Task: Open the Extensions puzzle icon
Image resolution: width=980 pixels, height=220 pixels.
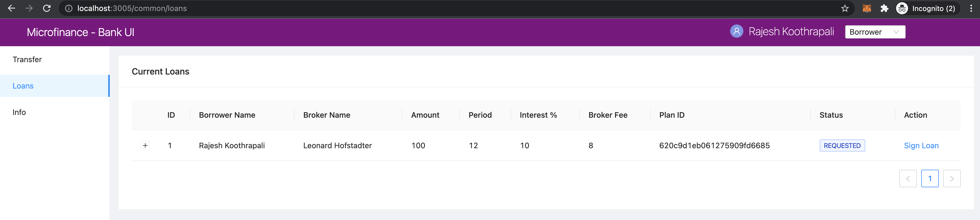Action: 884,9
